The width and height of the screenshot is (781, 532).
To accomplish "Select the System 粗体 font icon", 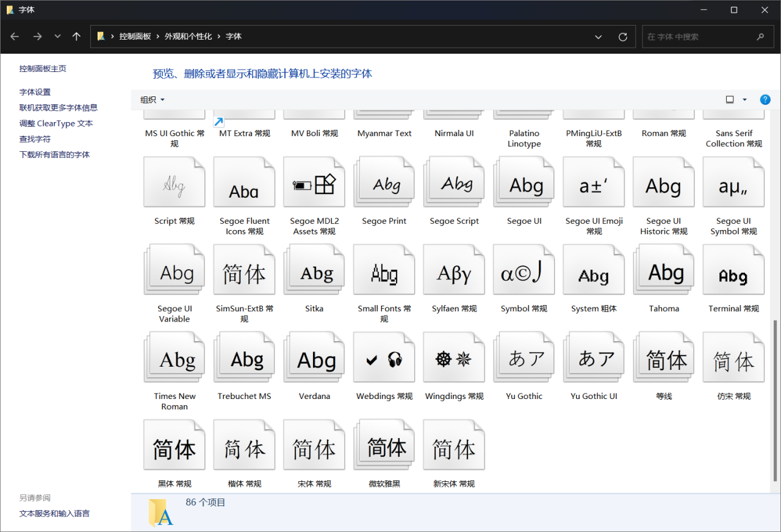I will click(x=594, y=270).
